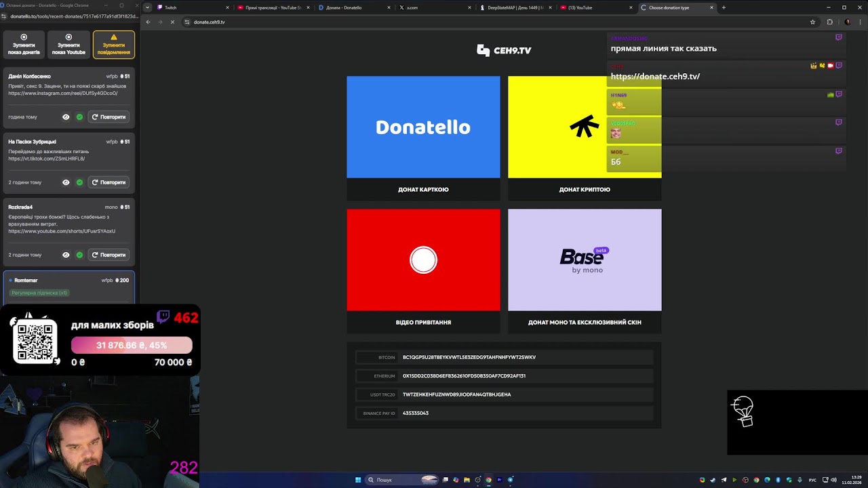Go forward in browser history

click(160, 22)
